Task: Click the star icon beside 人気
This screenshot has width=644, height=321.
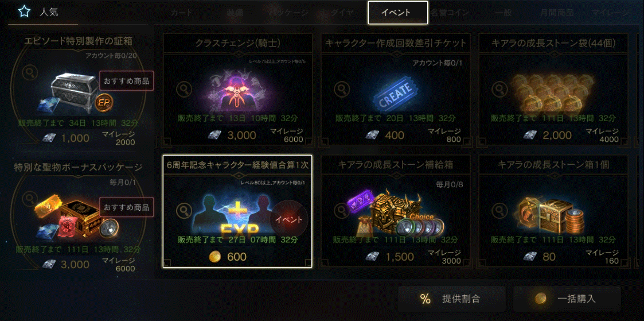Action: (x=24, y=11)
